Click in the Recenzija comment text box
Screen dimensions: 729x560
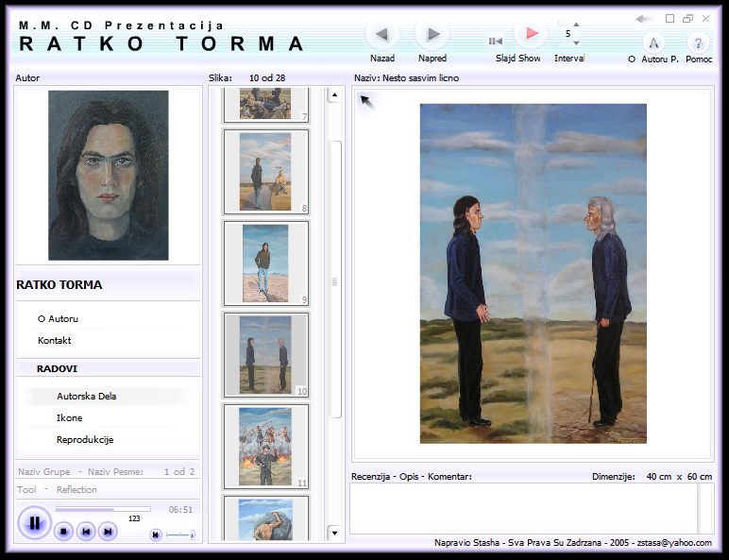coord(524,508)
